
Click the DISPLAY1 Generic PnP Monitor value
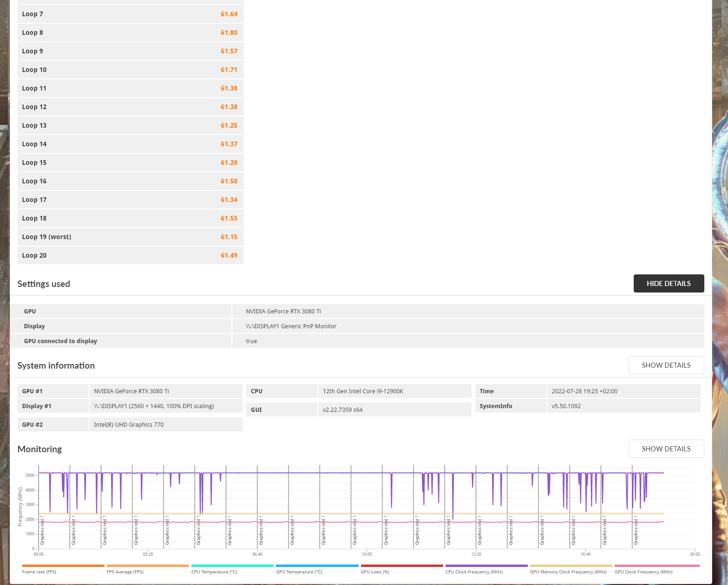click(x=291, y=326)
